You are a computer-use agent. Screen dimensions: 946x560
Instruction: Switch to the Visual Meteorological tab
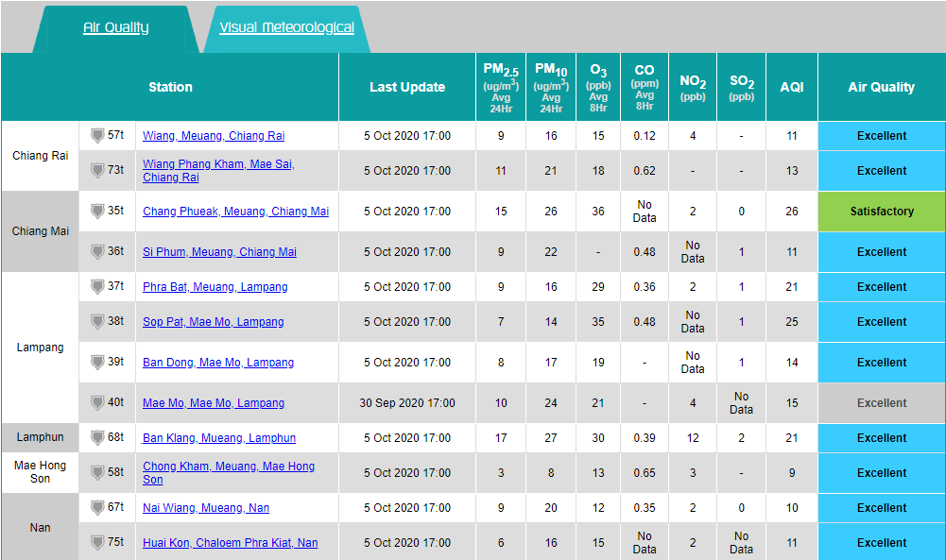tap(286, 27)
